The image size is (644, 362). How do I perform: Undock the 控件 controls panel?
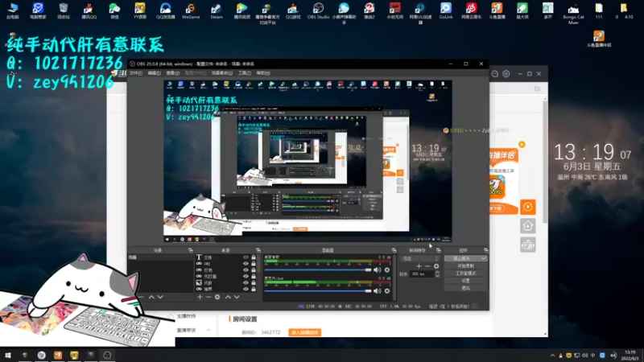pos(486,250)
